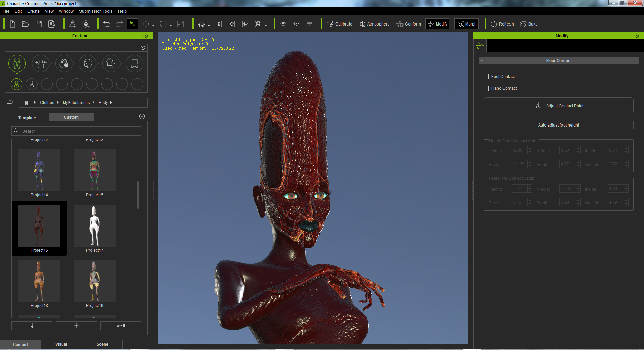This screenshot has height=350, width=644.
Task: Expand the Home view dropdown arrow
Action: tap(209, 26)
